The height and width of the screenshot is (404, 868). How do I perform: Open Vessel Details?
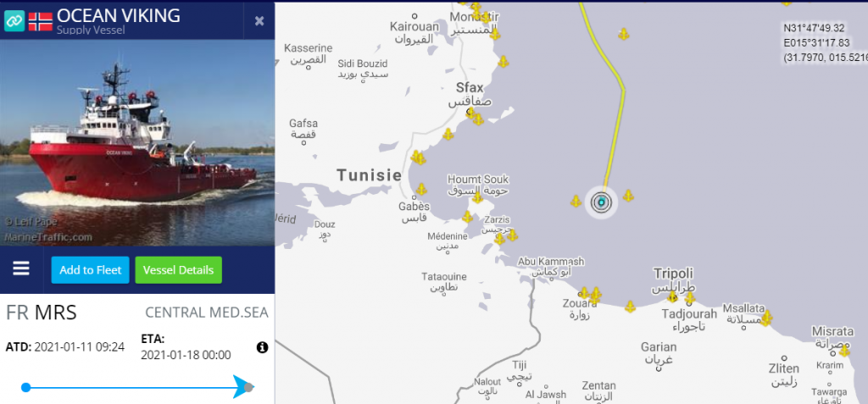pyautogui.click(x=178, y=270)
